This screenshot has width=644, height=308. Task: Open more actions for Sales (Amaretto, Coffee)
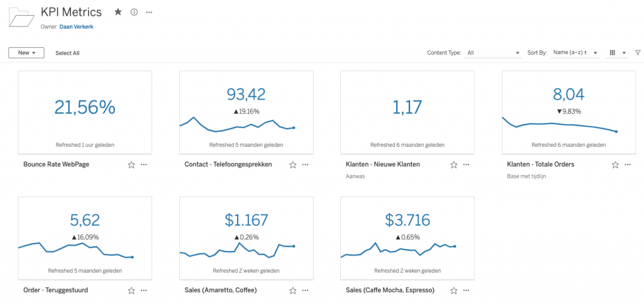305,290
